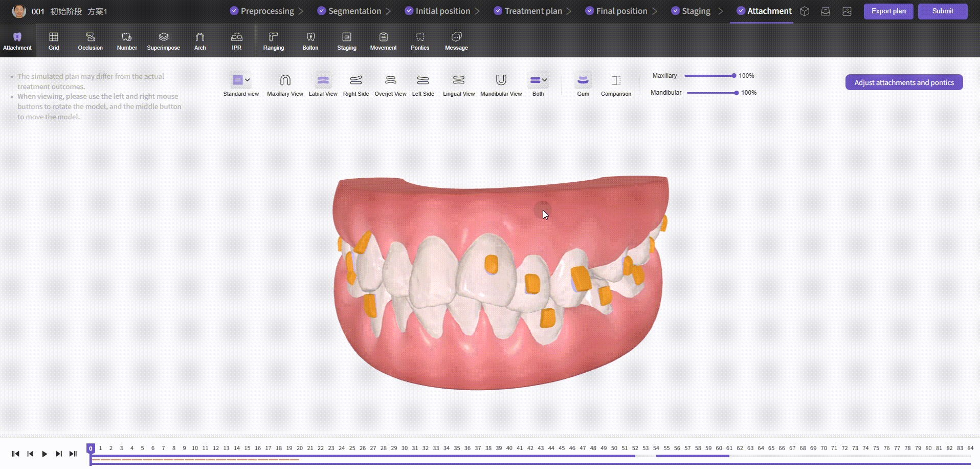Enable the Superimpose tool
The width and height of the screenshot is (980, 469).
(x=164, y=41)
